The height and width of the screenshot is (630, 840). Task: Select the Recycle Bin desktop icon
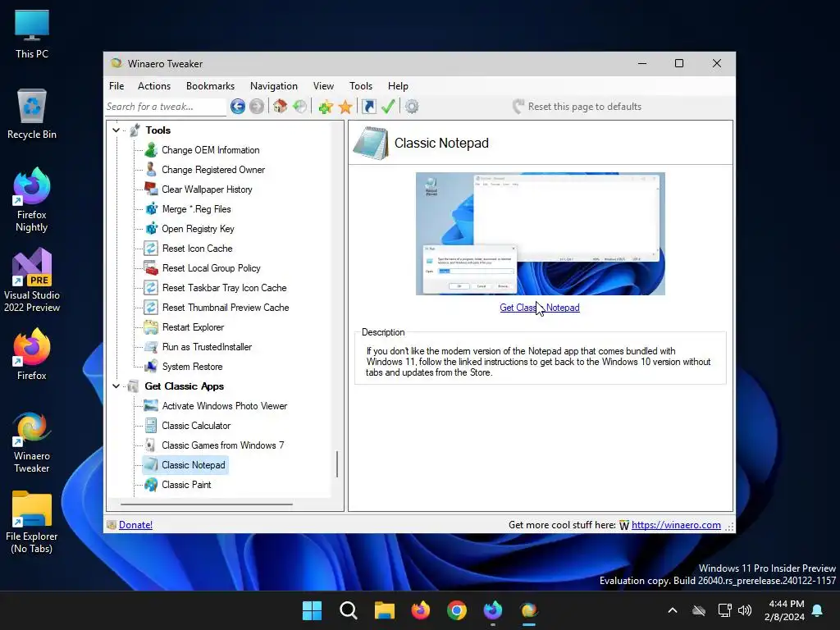click(x=32, y=114)
